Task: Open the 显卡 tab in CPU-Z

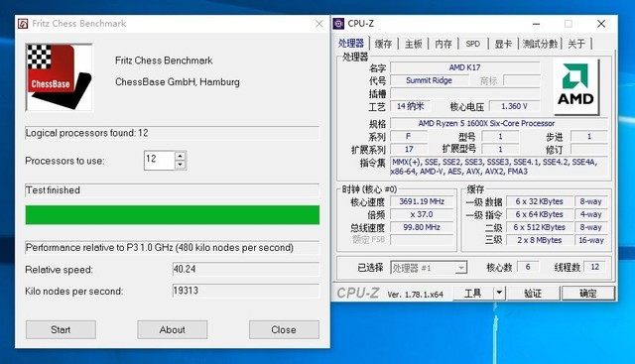Action: 503,44
